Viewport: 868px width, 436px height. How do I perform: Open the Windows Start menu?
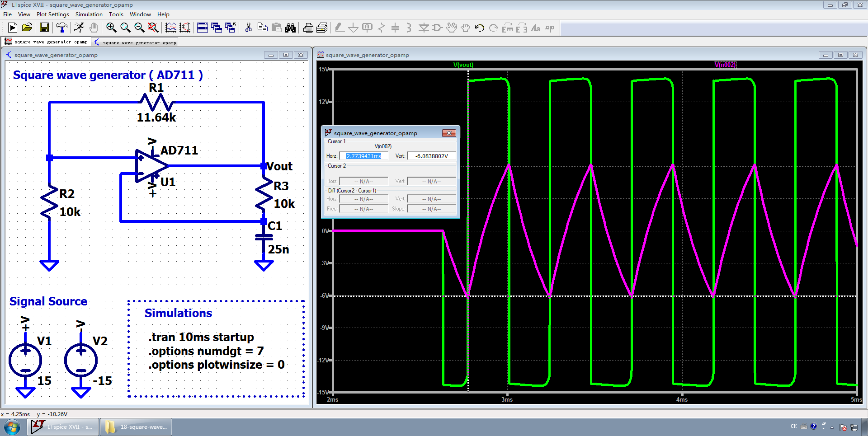pos(12,427)
